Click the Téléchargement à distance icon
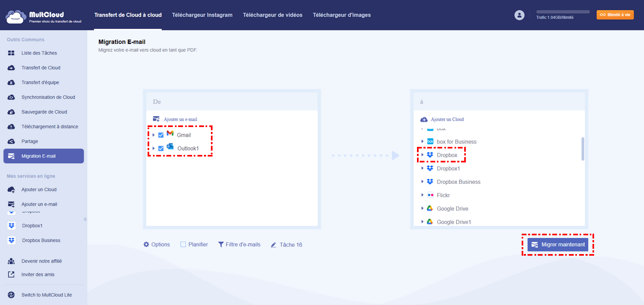644x305 pixels. point(11,127)
